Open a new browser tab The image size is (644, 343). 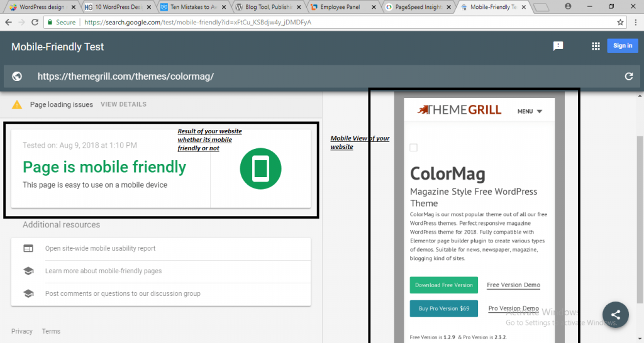541,7
